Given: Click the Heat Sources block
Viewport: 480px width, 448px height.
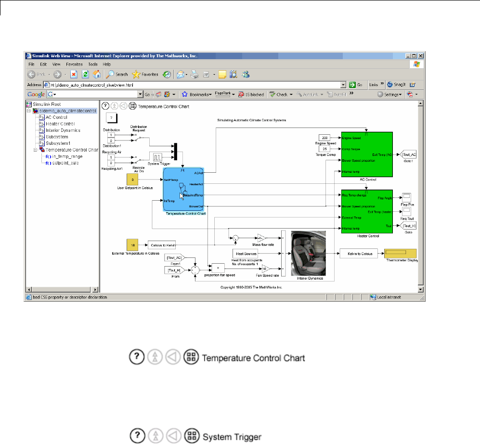Looking at the screenshot, I should pyautogui.click(x=245, y=254).
